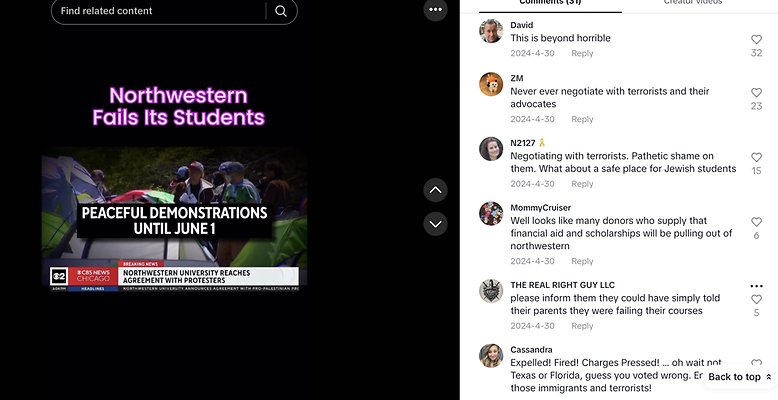Open N2127's profile picture
Viewport: 778px width, 400px height.
491,149
